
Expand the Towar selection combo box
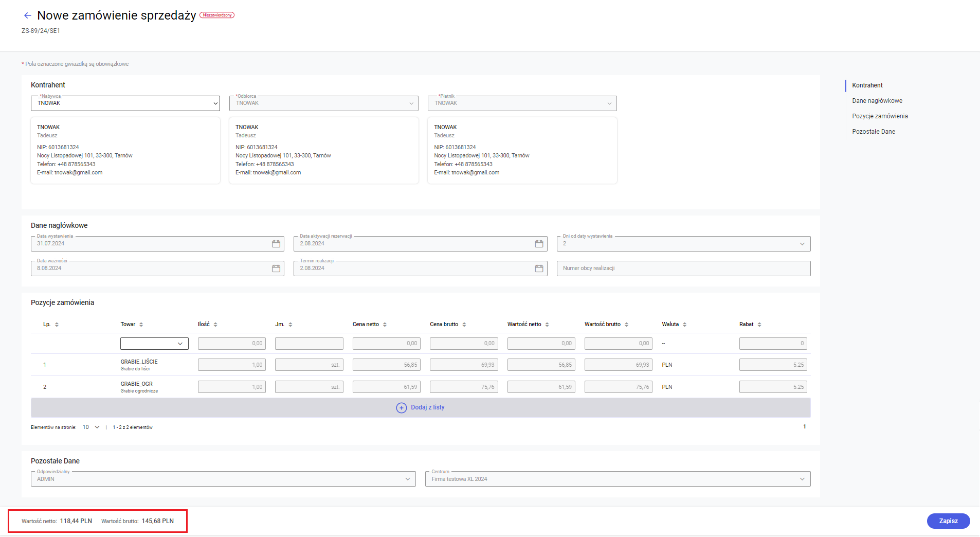pyautogui.click(x=154, y=344)
